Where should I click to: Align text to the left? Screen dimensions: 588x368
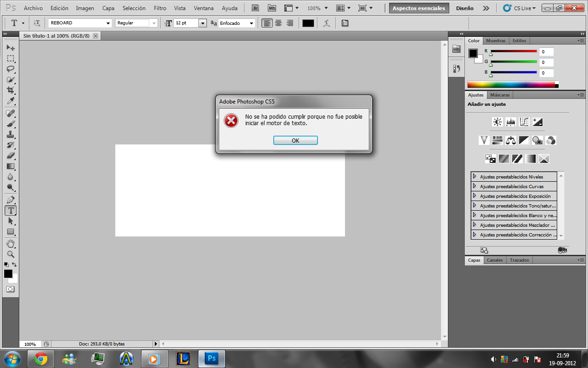point(267,23)
